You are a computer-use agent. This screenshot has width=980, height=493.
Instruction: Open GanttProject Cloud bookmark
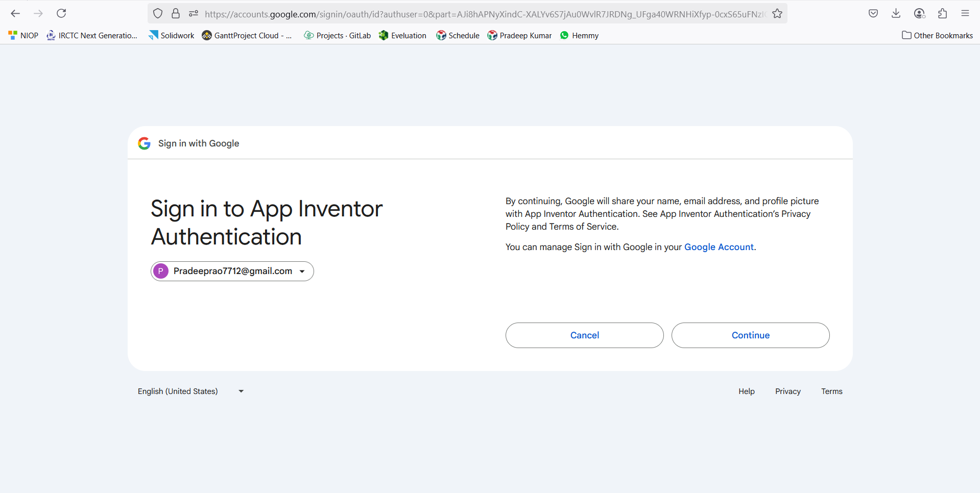tap(247, 35)
